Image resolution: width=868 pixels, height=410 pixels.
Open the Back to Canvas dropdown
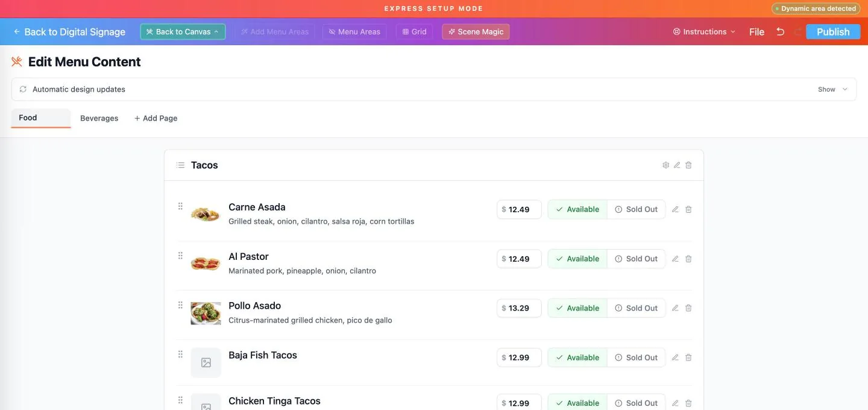point(183,32)
